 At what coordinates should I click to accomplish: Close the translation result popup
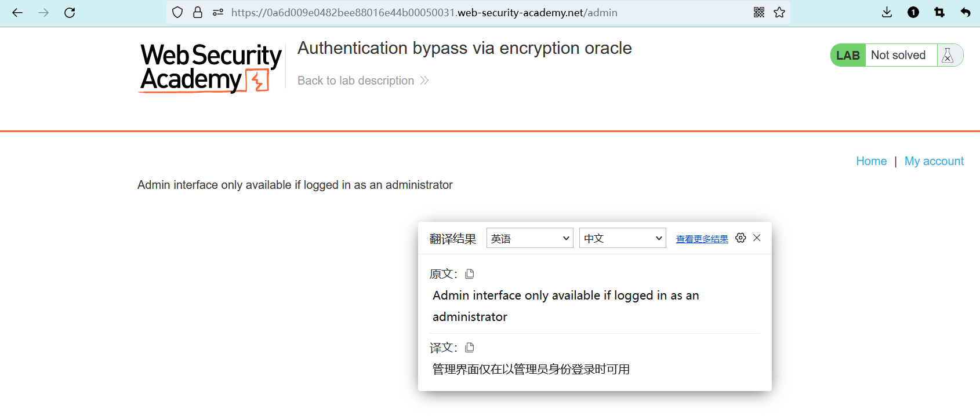click(x=757, y=238)
